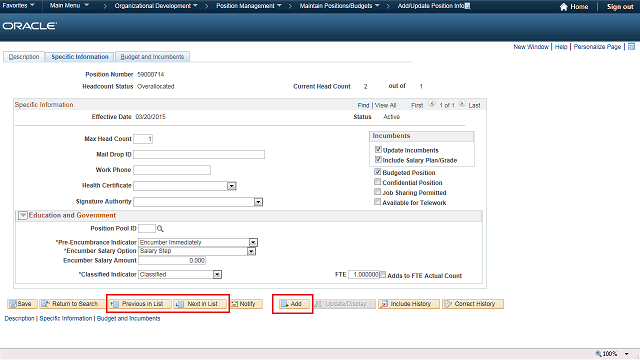Open the Help link
This screenshot has width=640, height=360.
pyautogui.click(x=561, y=47)
